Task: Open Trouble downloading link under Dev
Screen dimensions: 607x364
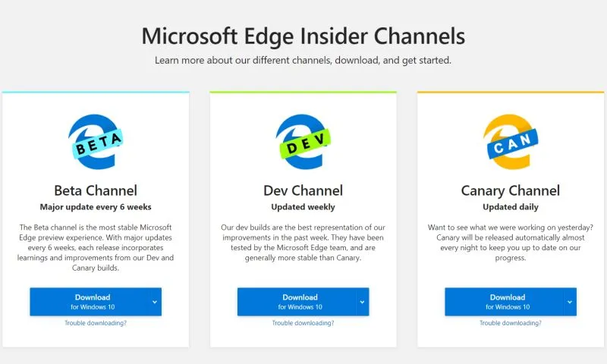Action: [x=303, y=323]
